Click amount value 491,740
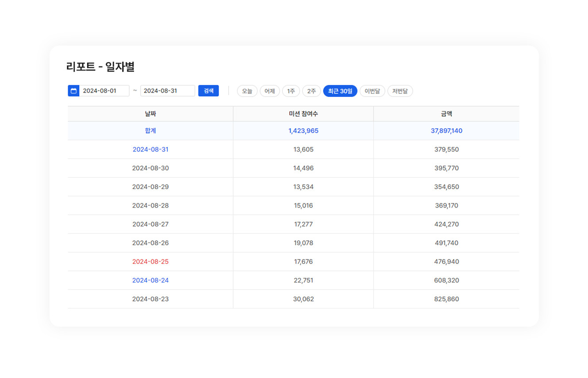Viewport: 588px width, 378px height. 446,243
